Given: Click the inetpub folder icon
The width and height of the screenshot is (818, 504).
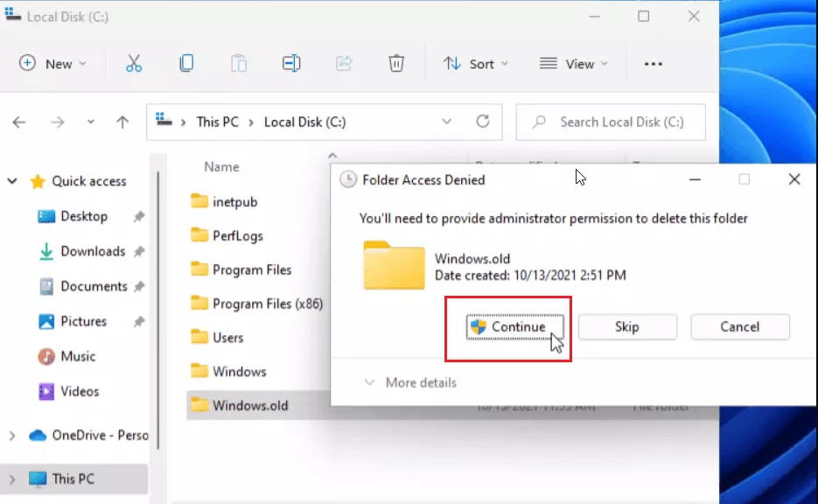Looking at the screenshot, I should pos(199,201).
